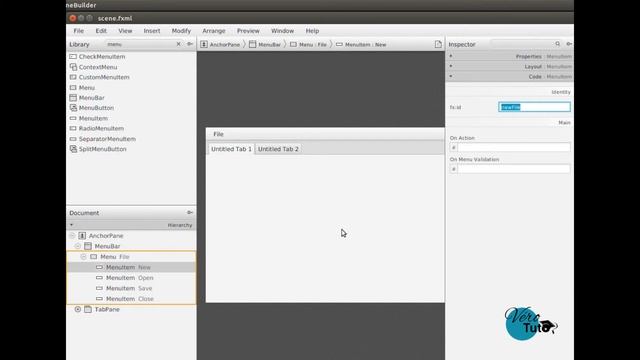Toggle the Hierarchy section disclosure arrow
Screen dimensions: 640x360
tap(71, 225)
